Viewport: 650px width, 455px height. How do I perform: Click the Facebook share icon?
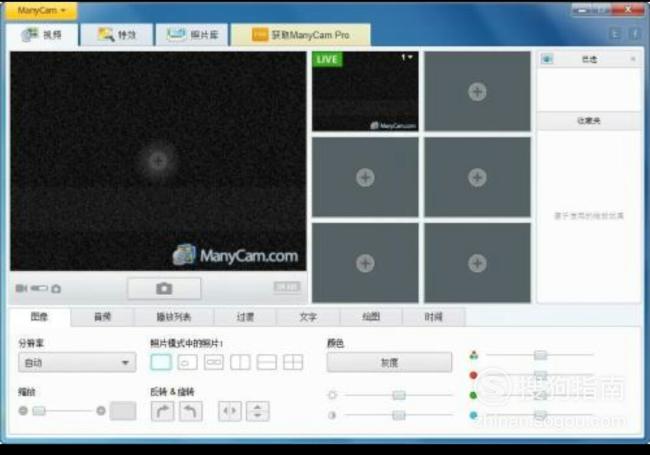click(x=635, y=34)
